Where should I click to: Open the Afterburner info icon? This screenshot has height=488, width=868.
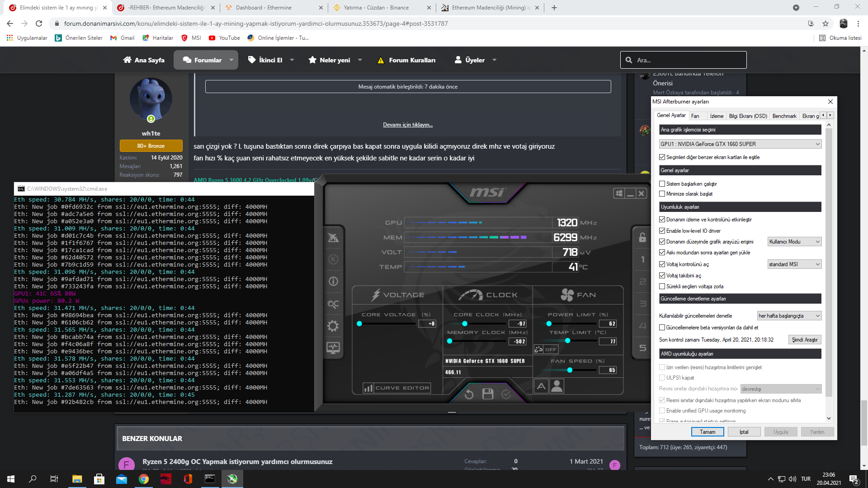pyautogui.click(x=333, y=282)
